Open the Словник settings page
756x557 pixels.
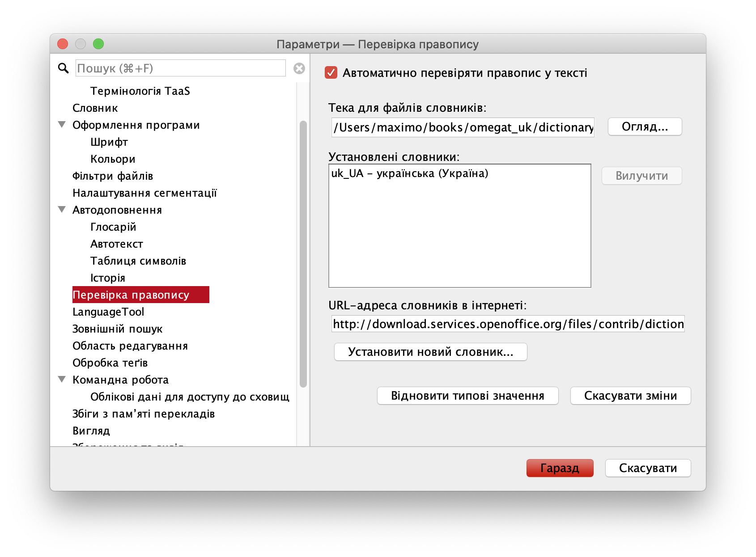click(95, 108)
